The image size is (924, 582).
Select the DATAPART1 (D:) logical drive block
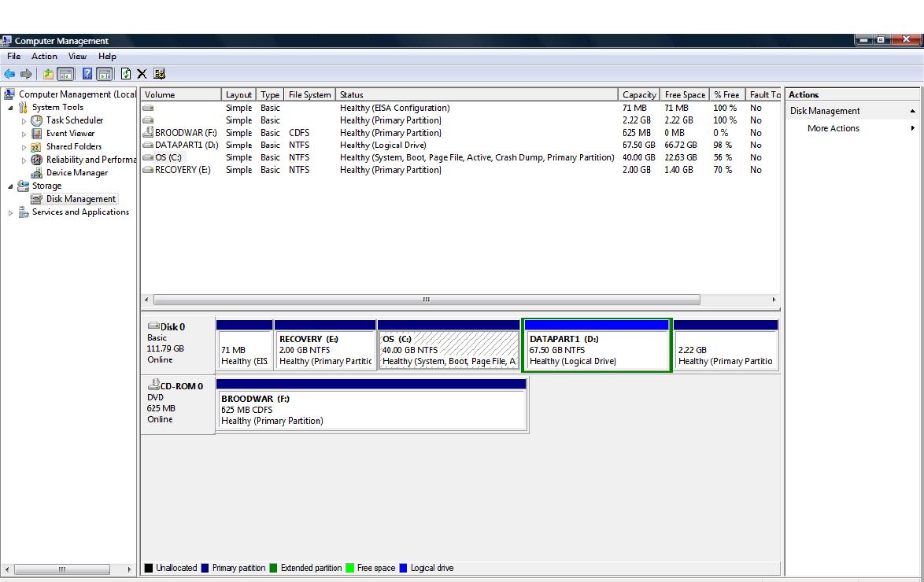[x=597, y=345]
